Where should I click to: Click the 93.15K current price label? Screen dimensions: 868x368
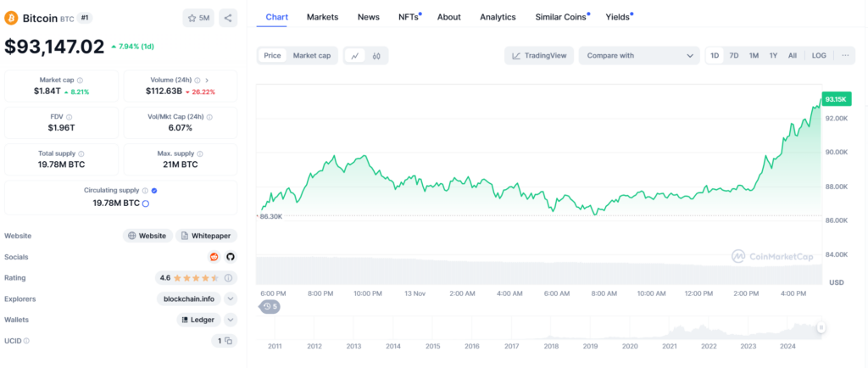837,99
